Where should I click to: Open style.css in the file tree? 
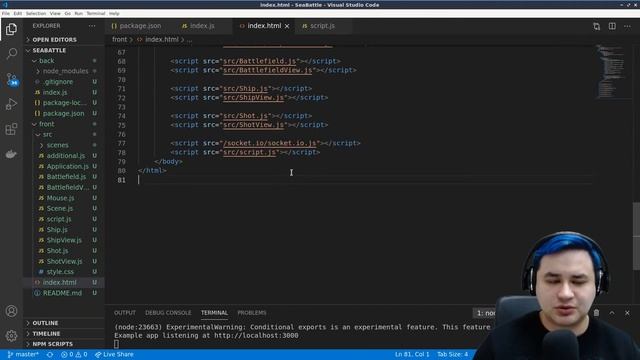pyautogui.click(x=60, y=272)
